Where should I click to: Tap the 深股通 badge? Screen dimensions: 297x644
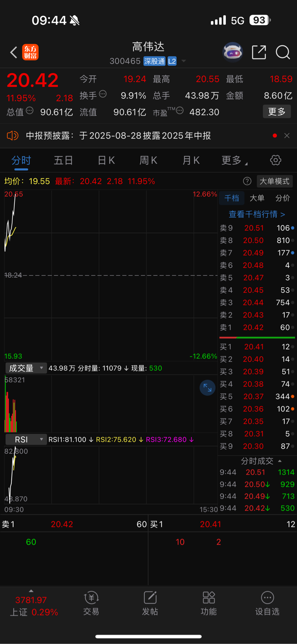(154, 61)
